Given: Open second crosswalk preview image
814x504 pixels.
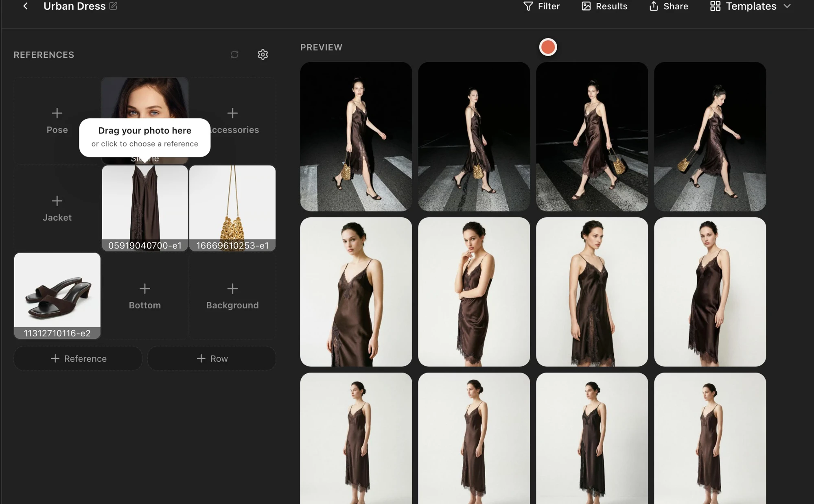Looking at the screenshot, I should click(x=474, y=137).
